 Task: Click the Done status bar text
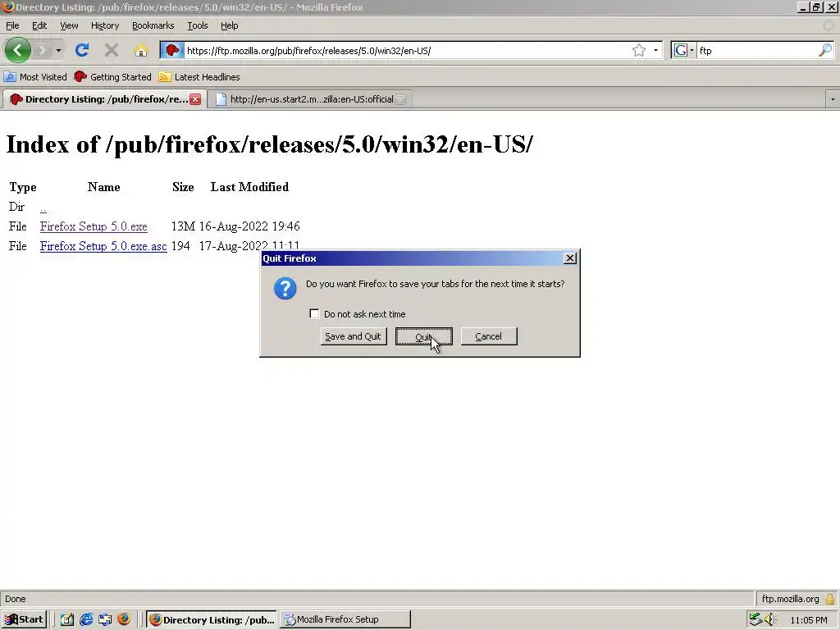(16, 599)
